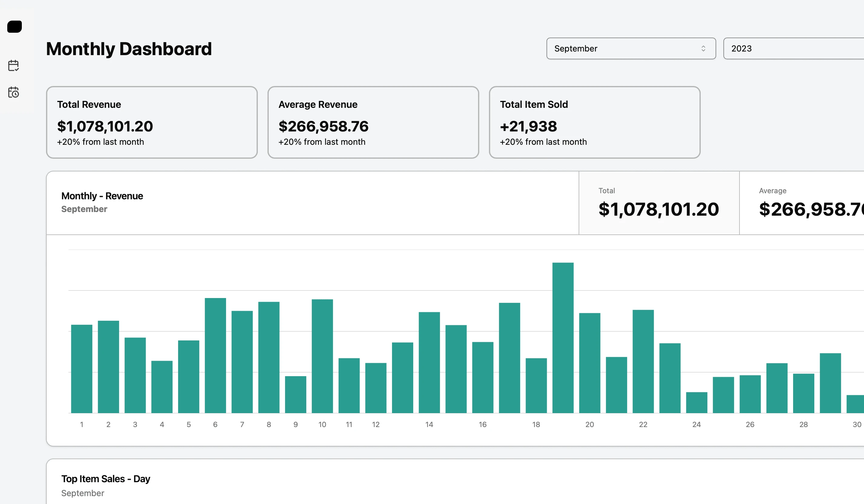Click the "Monthly Dashboard" heading

[x=129, y=49]
